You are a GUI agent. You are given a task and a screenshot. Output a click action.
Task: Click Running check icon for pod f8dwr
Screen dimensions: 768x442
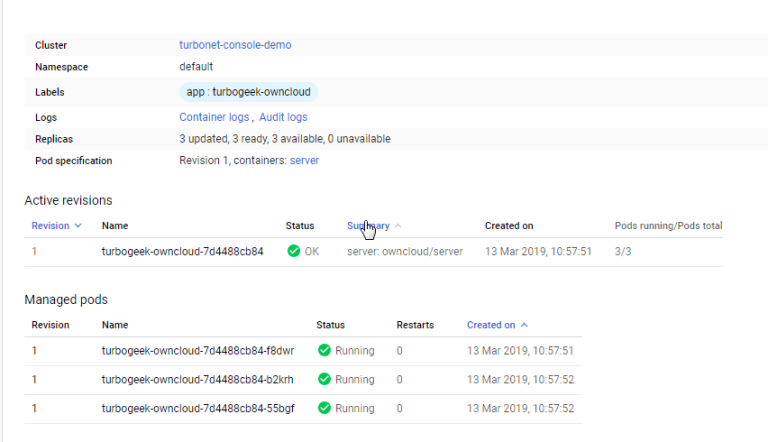coord(324,350)
